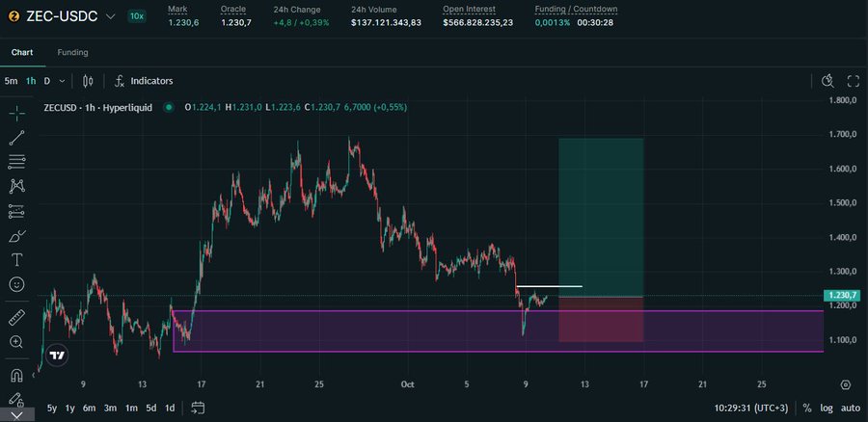
Task: Set the date range to 5y
Action: 51,409
